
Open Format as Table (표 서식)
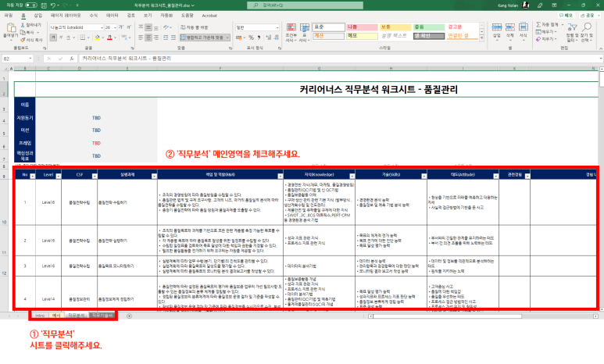[x=304, y=32]
